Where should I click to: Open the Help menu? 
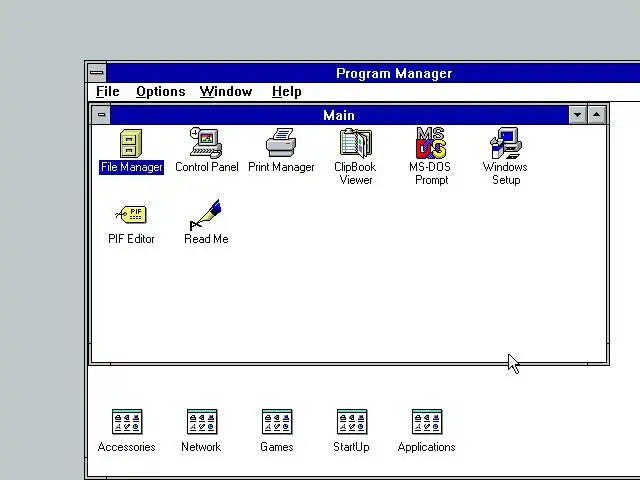pyautogui.click(x=287, y=91)
